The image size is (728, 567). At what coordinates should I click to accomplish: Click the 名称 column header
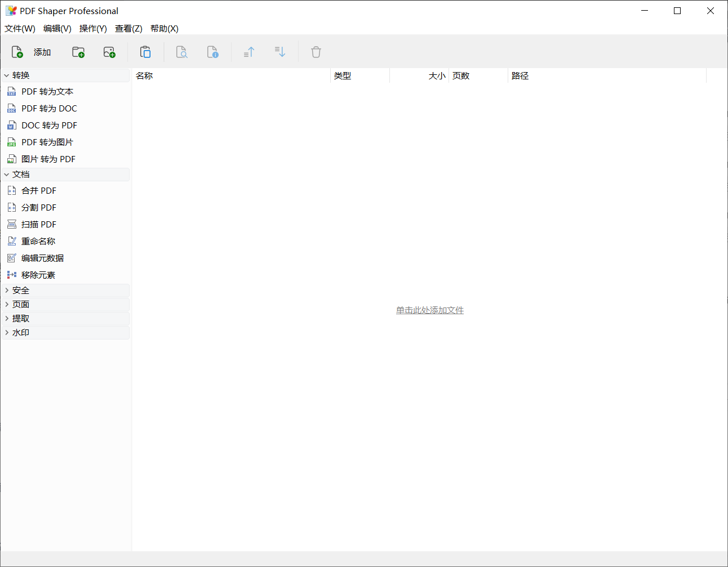point(144,75)
